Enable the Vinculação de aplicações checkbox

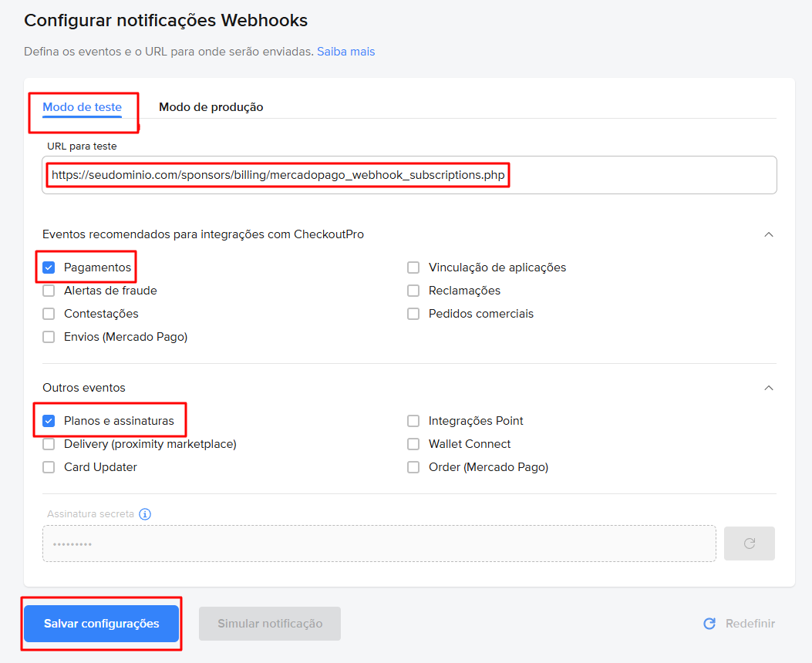[x=414, y=268]
